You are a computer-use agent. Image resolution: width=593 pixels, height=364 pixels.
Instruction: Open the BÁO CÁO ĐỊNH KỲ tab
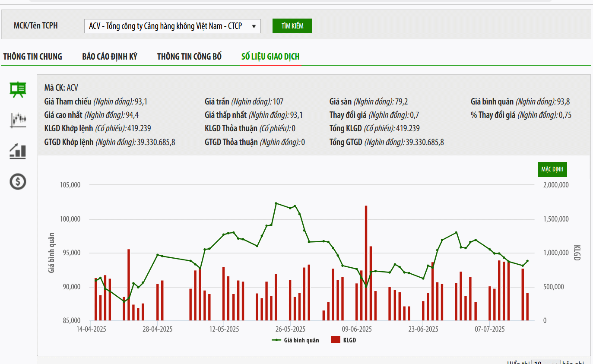coord(110,57)
